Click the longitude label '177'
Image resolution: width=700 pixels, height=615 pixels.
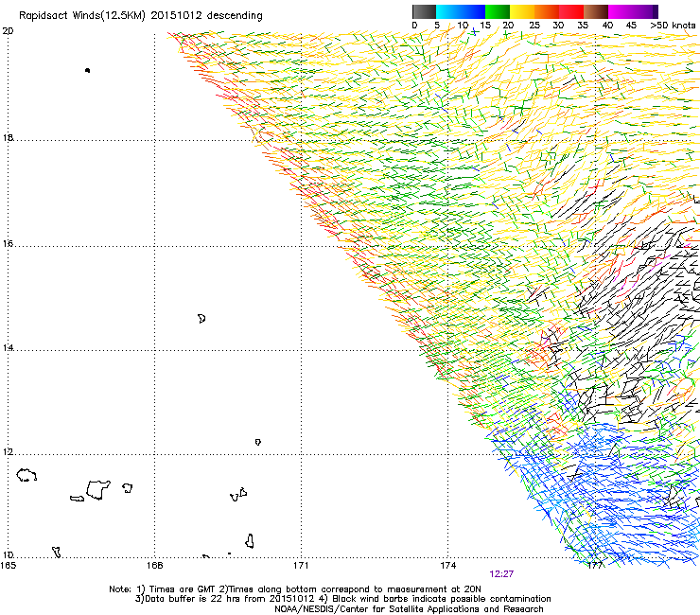(595, 566)
